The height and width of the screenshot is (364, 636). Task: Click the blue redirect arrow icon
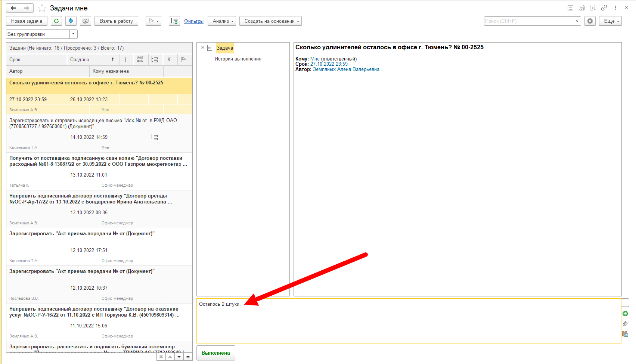(71, 21)
